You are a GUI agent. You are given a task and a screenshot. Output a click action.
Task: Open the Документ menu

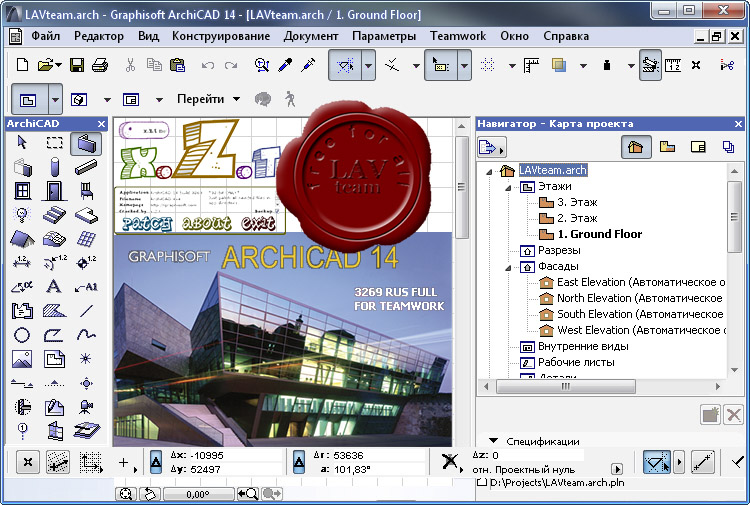click(x=311, y=36)
